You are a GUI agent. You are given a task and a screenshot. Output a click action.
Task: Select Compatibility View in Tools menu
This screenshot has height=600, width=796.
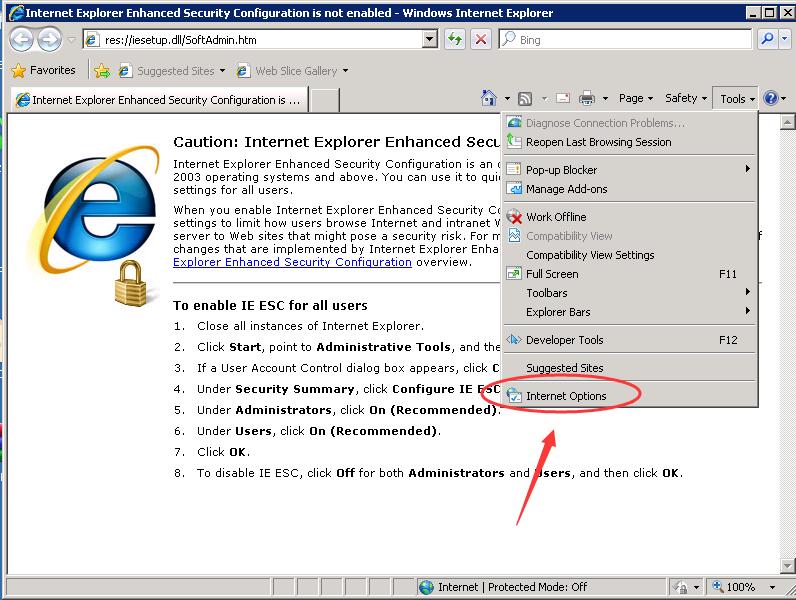tap(629, 236)
